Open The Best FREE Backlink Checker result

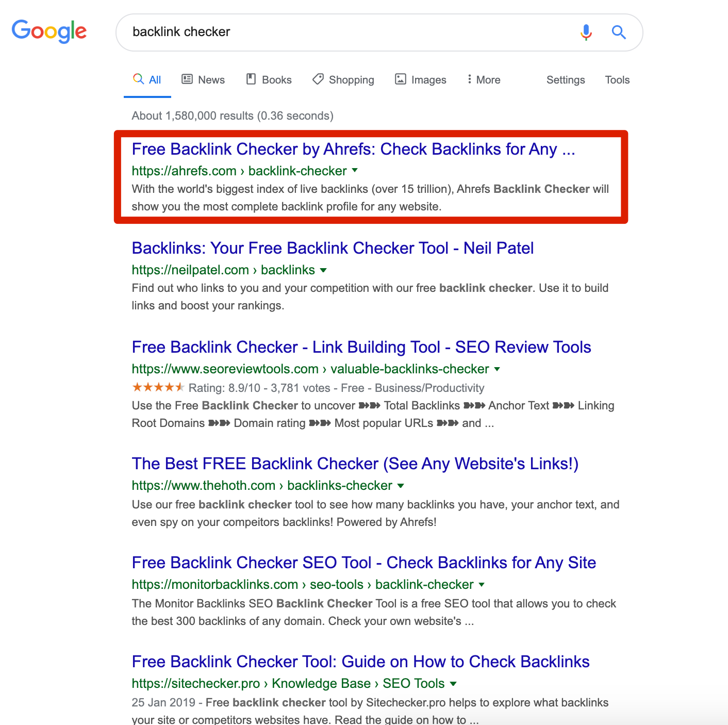coord(355,464)
